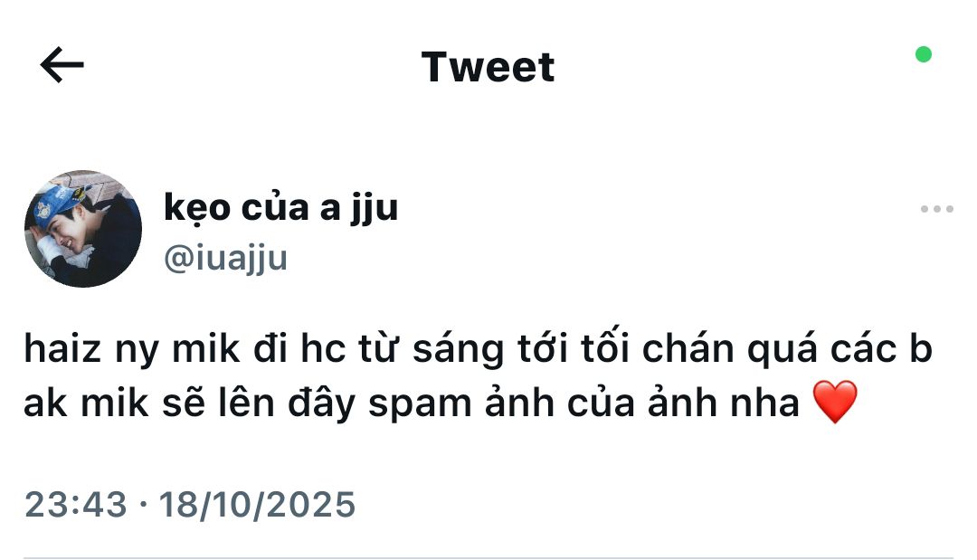Open the three-dot more options menu

point(936,209)
